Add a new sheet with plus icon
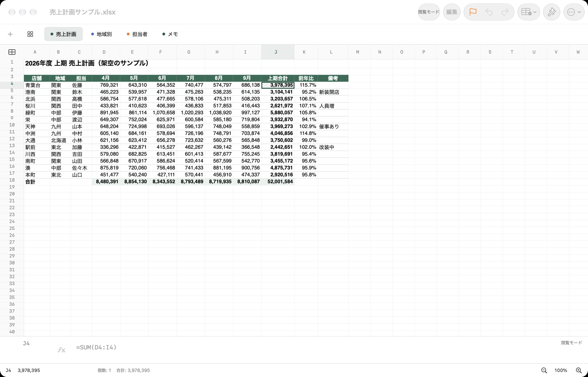 pyautogui.click(x=10, y=34)
